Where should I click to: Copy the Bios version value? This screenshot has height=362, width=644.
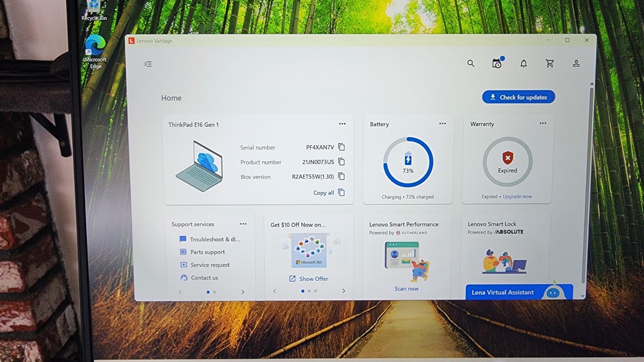tap(341, 176)
